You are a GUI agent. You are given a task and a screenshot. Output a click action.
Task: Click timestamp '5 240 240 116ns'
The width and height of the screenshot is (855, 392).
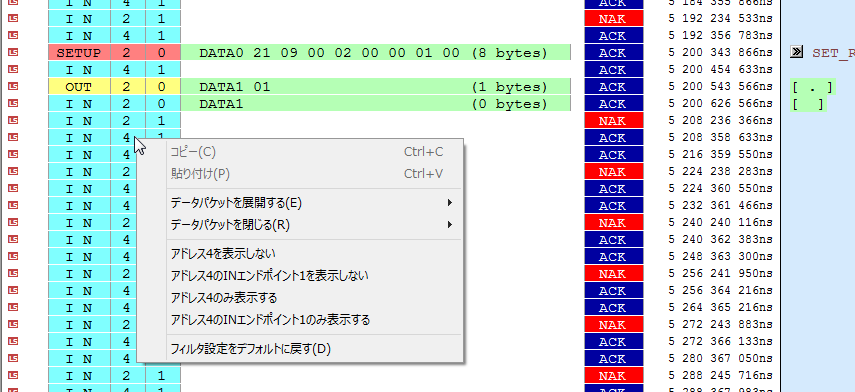pyautogui.click(x=720, y=222)
